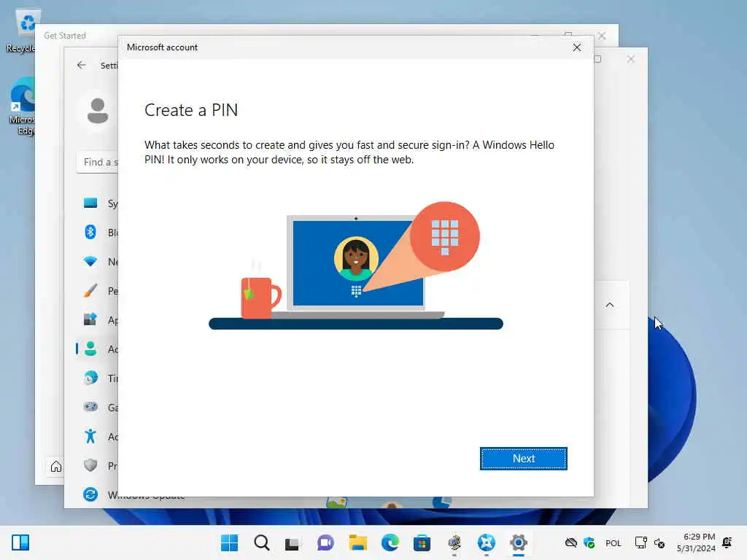Open the Windows Security tray icon
The width and height of the screenshot is (747, 560).
[589, 542]
